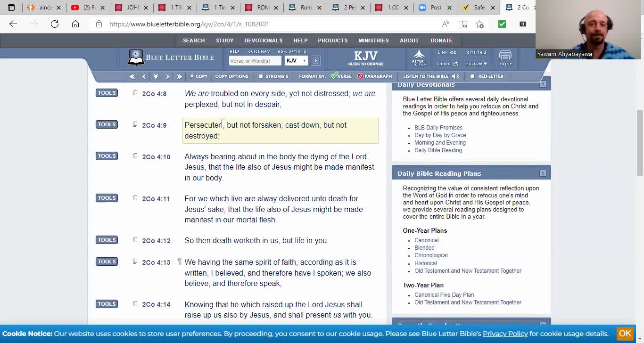Switch to the Post browser tab
This screenshot has height=343, width=644.
(435, 8)
